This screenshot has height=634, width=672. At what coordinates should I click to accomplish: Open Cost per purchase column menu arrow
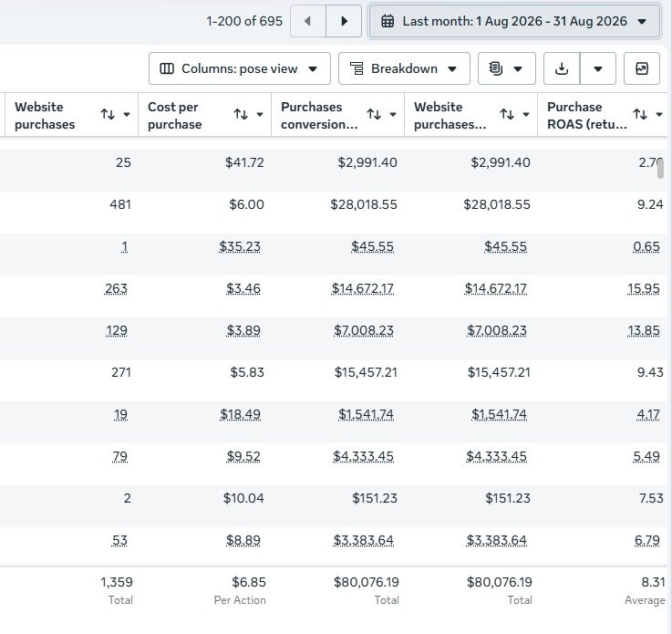coord(260,114)
